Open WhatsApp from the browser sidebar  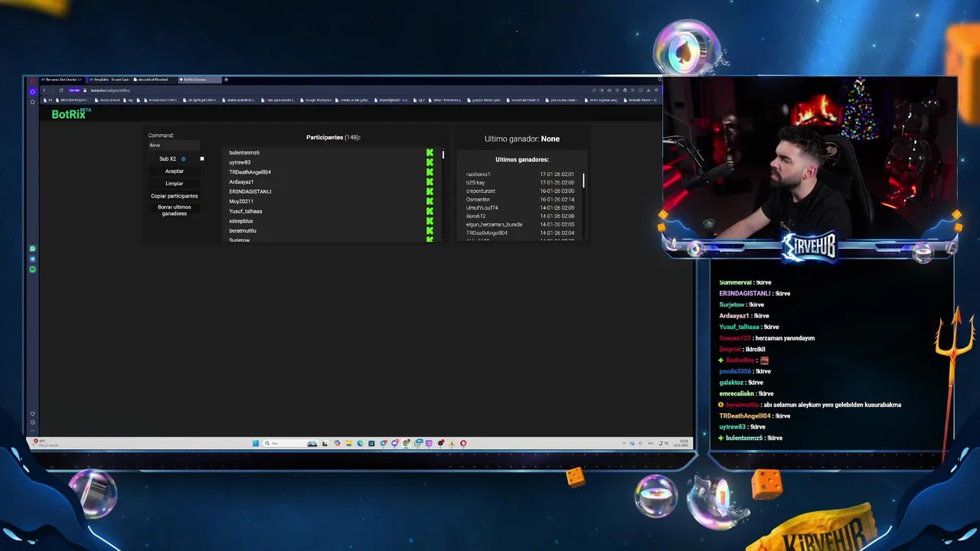coord(32,249)
